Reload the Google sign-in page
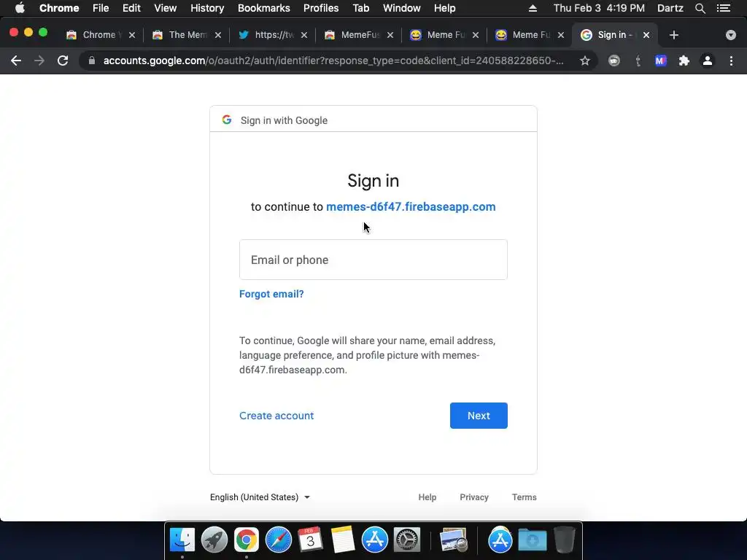Viewport: 747px width, 560px height. point(63,61)
